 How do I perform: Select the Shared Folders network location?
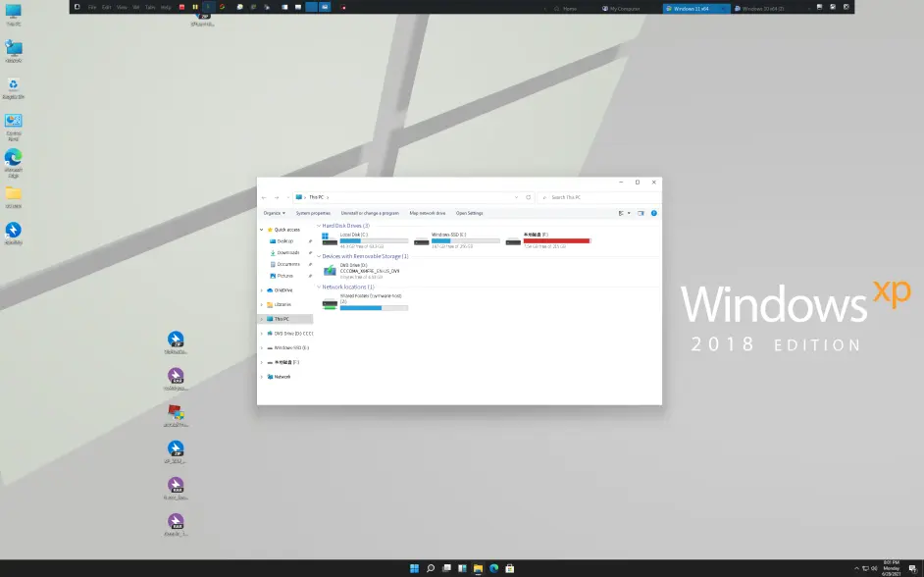[365, 302]
